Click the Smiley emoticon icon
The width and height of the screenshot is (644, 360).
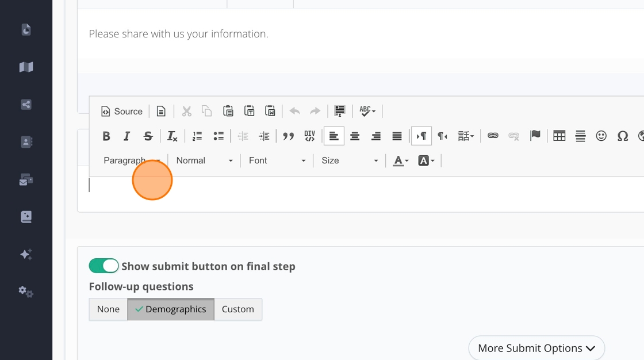pos(601,136)
